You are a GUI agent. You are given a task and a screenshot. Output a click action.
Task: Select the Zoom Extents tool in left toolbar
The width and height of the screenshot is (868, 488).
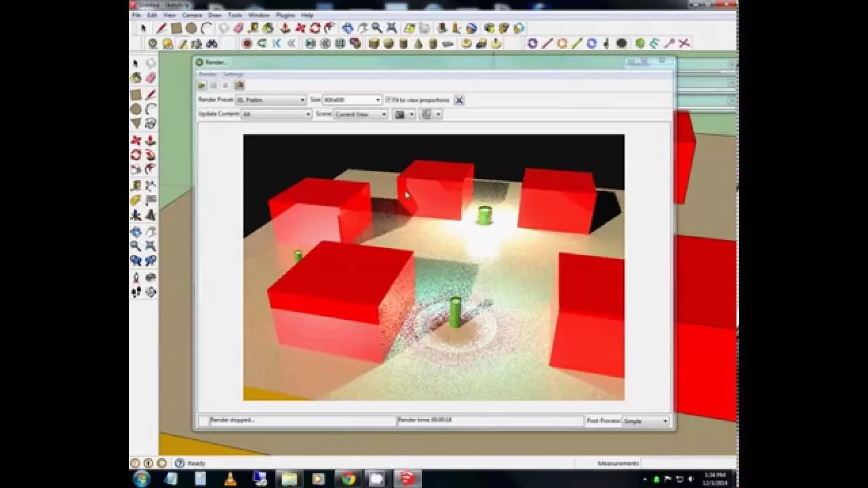(x=151, y=246)
